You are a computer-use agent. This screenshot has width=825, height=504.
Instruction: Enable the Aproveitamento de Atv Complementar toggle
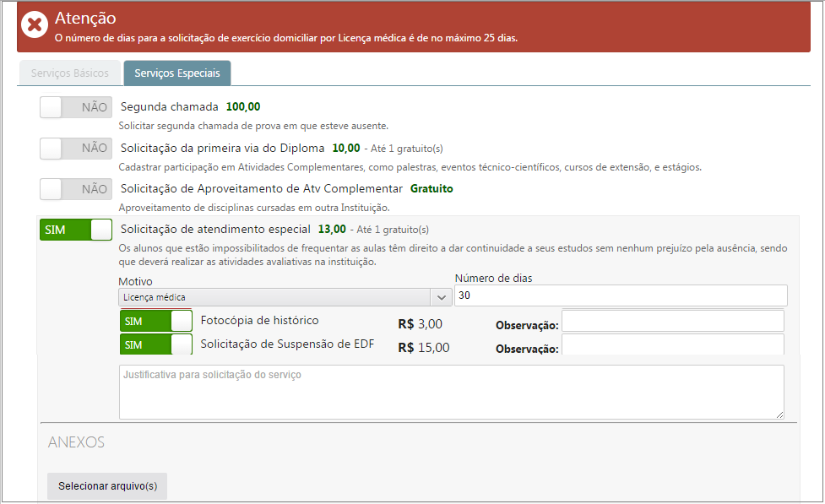(x=75, y=189)
